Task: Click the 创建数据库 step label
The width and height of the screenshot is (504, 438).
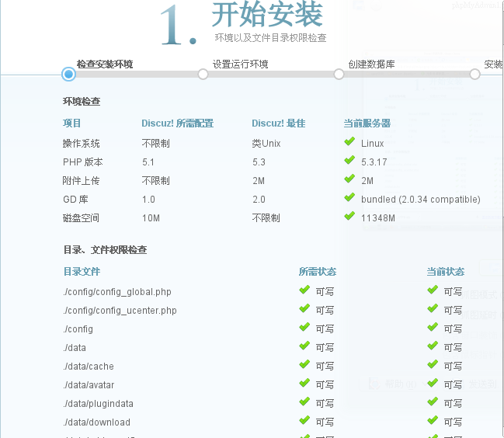Action: coord(371,64)
